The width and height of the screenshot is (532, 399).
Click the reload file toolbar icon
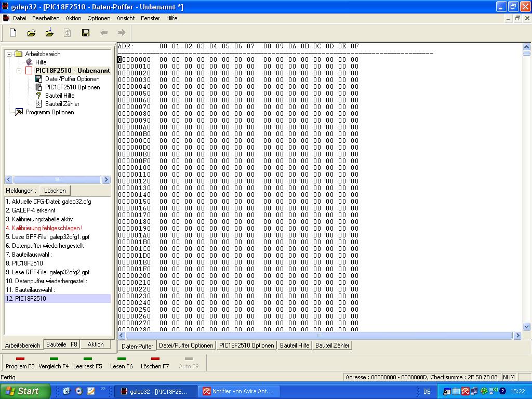[x=67, y=33]
